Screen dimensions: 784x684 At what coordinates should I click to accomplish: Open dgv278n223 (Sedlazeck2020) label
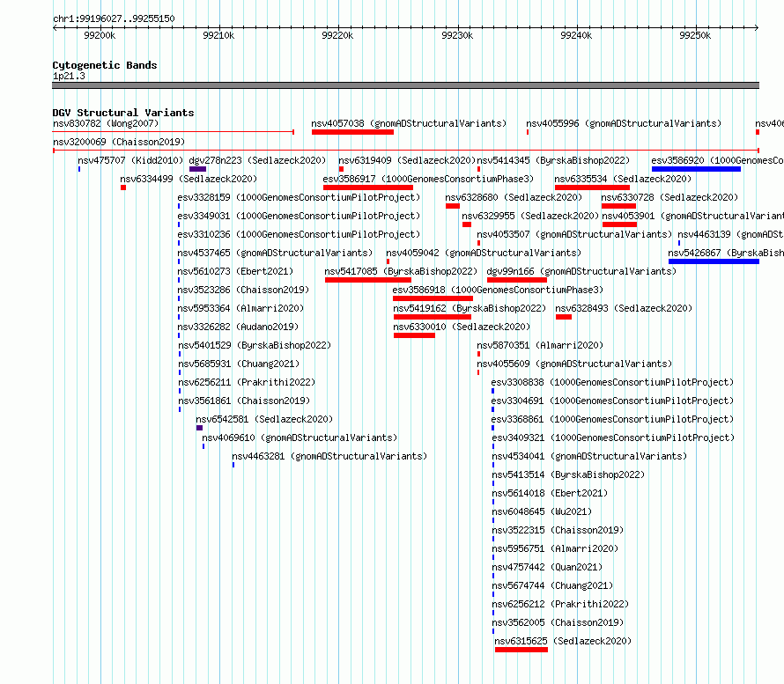257,160
